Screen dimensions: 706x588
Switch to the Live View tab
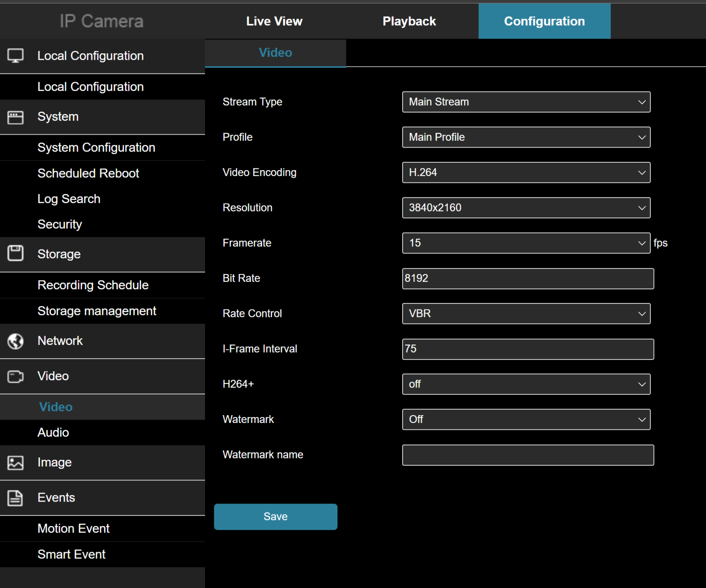click(274, 21)
